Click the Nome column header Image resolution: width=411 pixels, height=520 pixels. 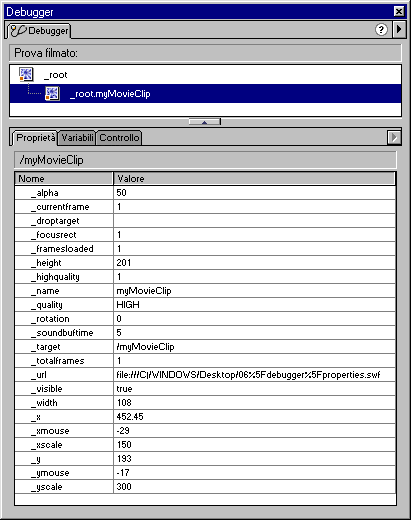pyautogui.click(x=64, y=179)
